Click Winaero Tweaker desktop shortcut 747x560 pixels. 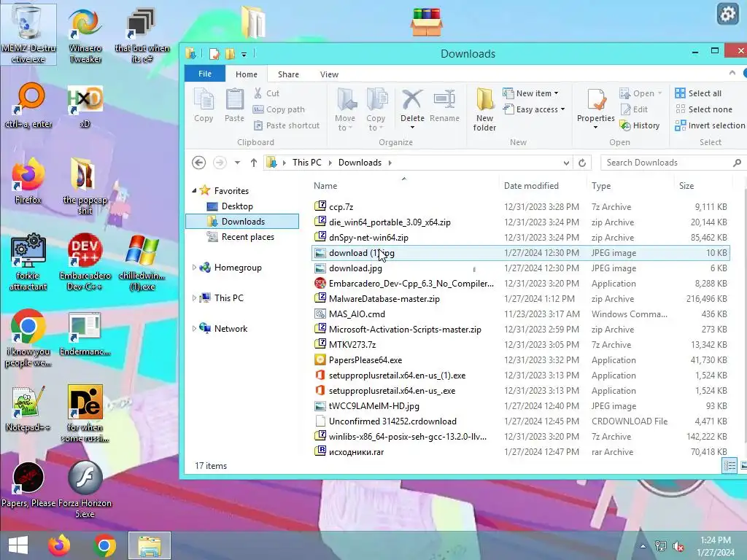tap(85, 34)
